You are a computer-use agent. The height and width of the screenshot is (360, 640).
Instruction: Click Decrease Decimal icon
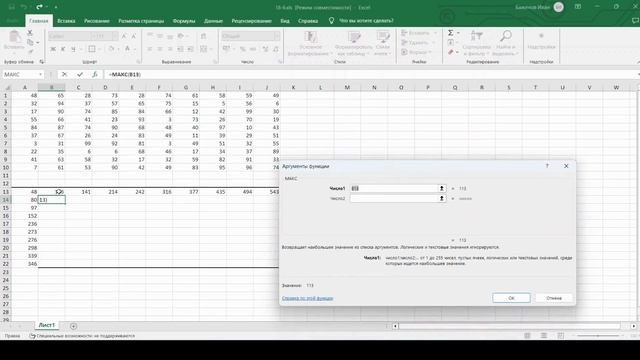[276, 49]
